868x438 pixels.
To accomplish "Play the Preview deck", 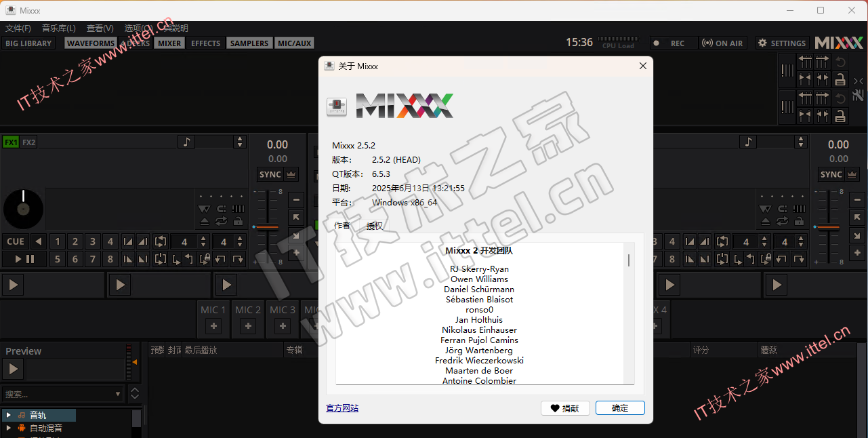I will [x=13, y=369].
